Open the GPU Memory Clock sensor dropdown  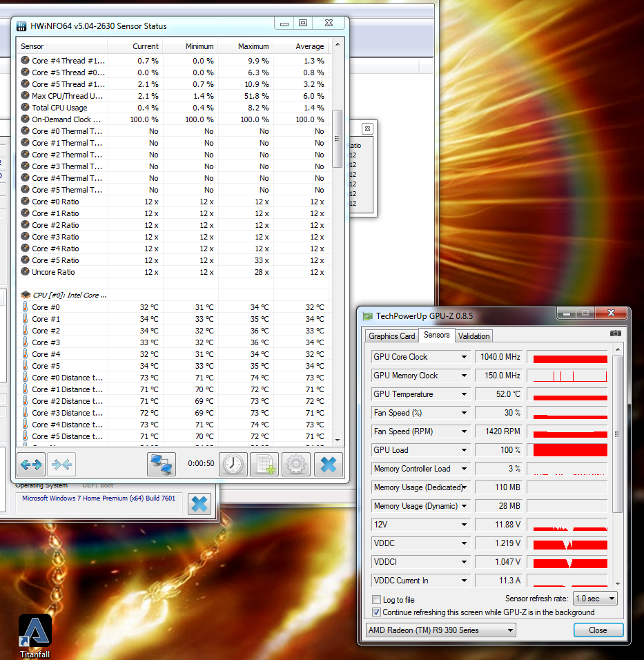point(464,376)
